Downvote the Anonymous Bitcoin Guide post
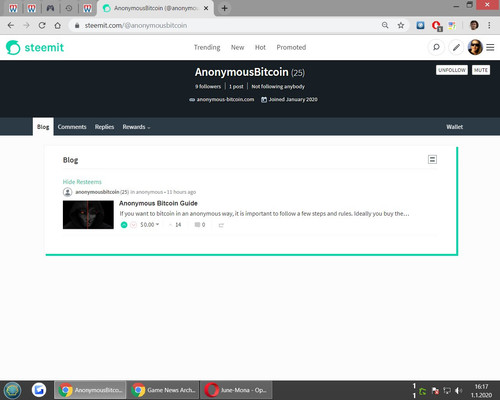This screenshot has width=500, height=400. 133,225
